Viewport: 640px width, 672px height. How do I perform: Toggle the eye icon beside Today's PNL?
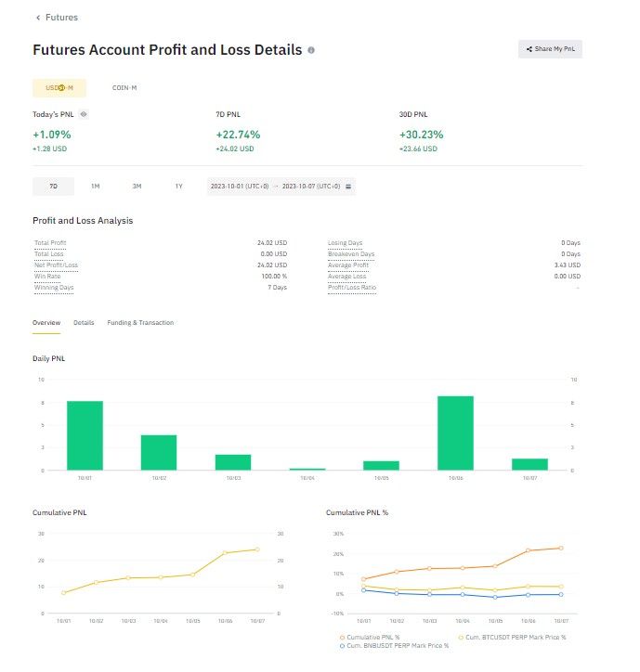pos(84,114)
